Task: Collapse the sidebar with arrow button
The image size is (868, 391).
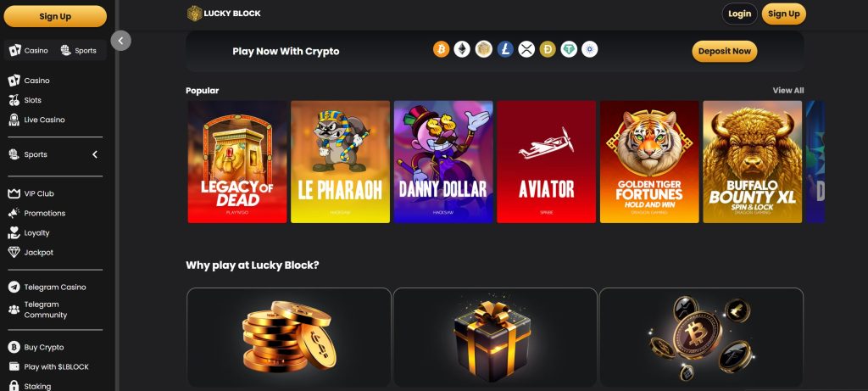Action: 120,41
